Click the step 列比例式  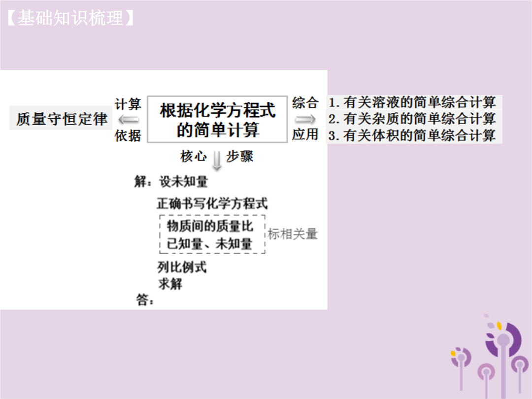182,267
